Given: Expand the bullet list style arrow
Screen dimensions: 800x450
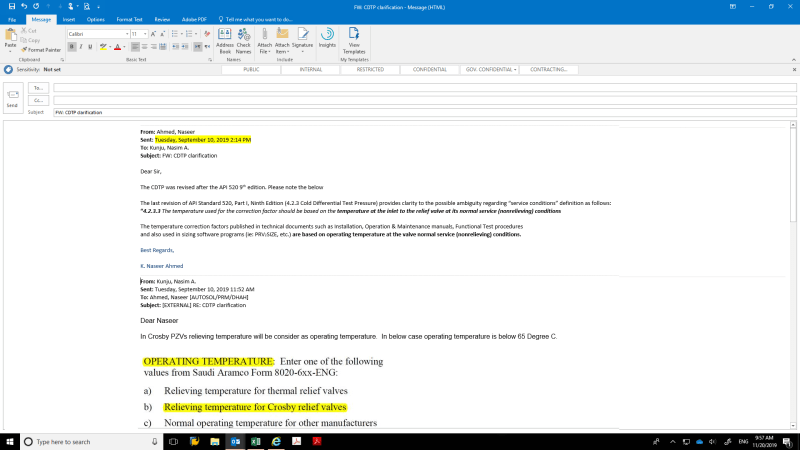Looking at the screenshot, I should click(x=182, y=34).
